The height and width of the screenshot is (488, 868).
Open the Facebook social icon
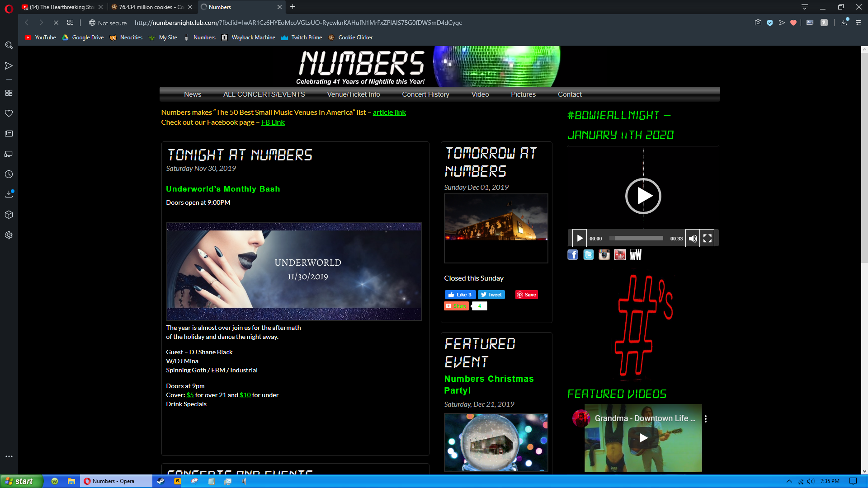(573, 255)
